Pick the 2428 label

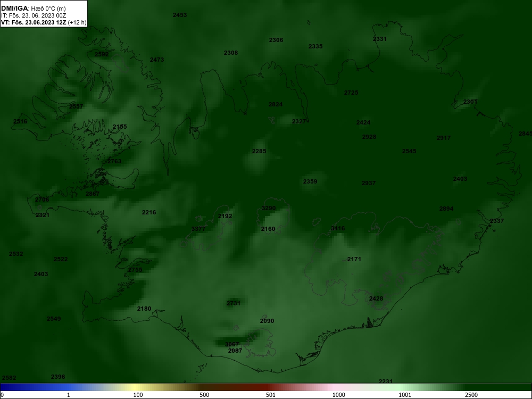click(x=376, y=298)
